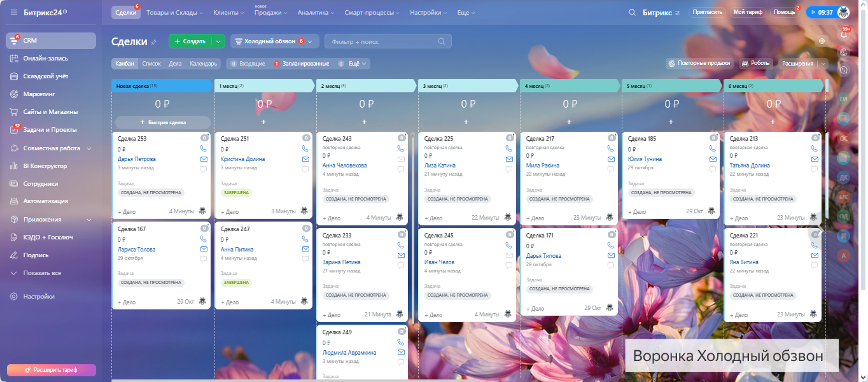This screenshot has width=868, height=382.
Task: Open the Помощь button with badge
Action: 784,12
